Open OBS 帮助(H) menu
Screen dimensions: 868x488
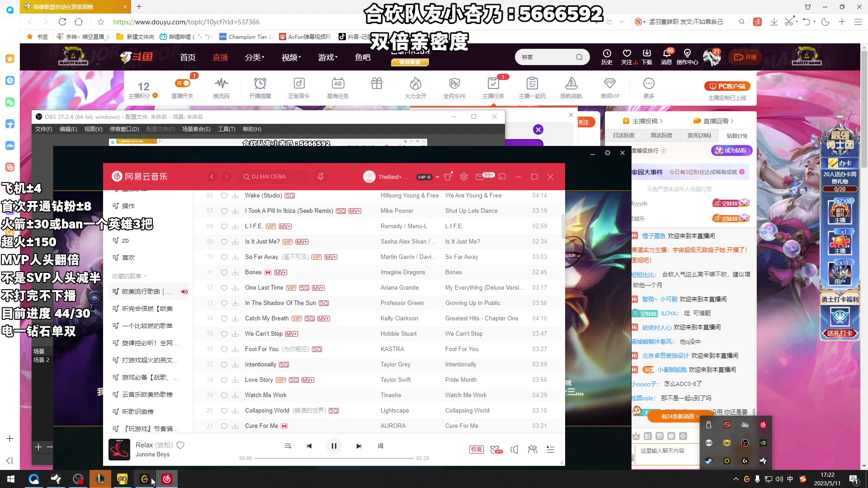point(252,129)
